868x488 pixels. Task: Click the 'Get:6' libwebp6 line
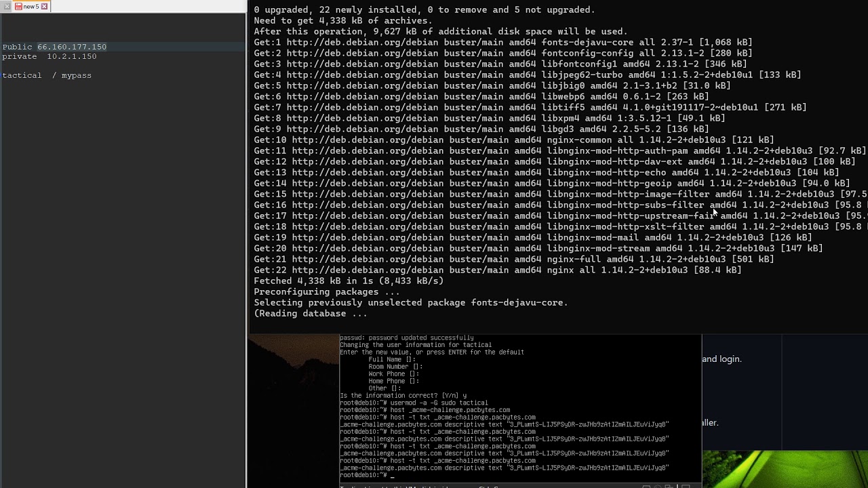click(x=481, y=96)
